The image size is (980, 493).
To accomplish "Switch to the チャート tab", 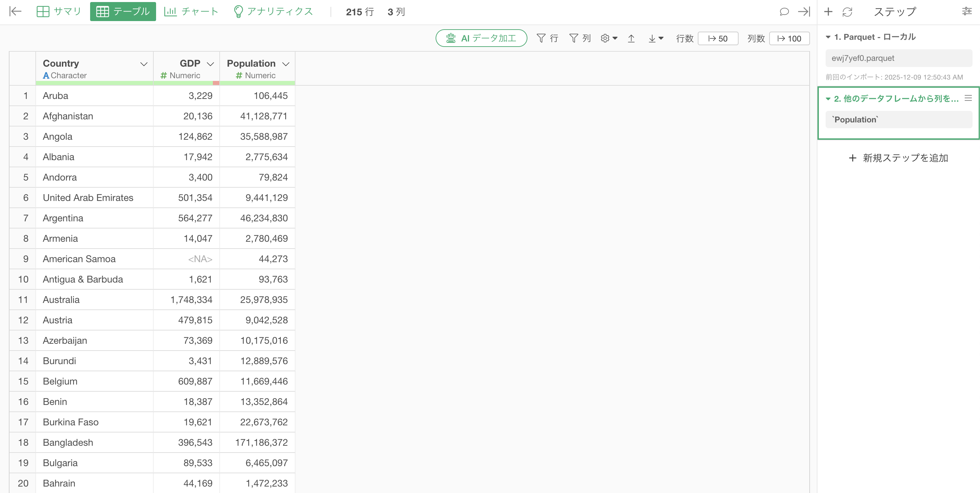I will (191, 12).
